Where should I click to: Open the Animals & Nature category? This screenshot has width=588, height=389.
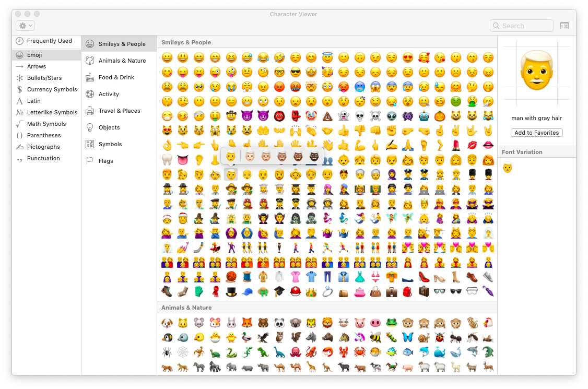pos(121,61)
